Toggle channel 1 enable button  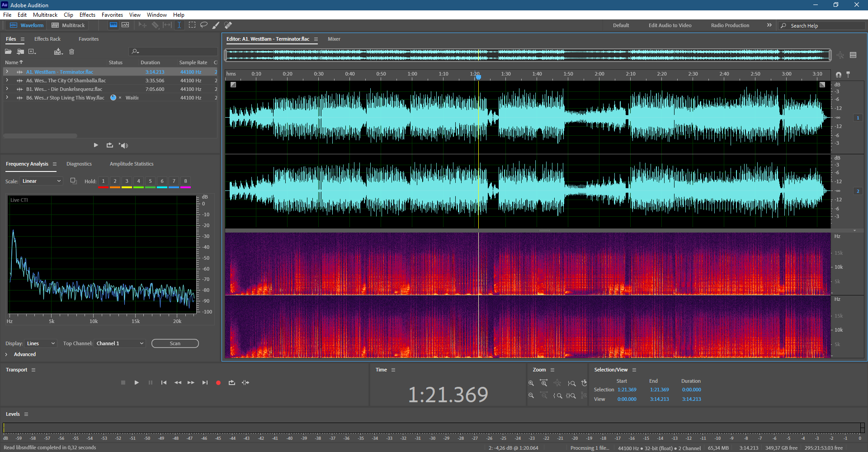pyautogui.click(x=858, y=118)
